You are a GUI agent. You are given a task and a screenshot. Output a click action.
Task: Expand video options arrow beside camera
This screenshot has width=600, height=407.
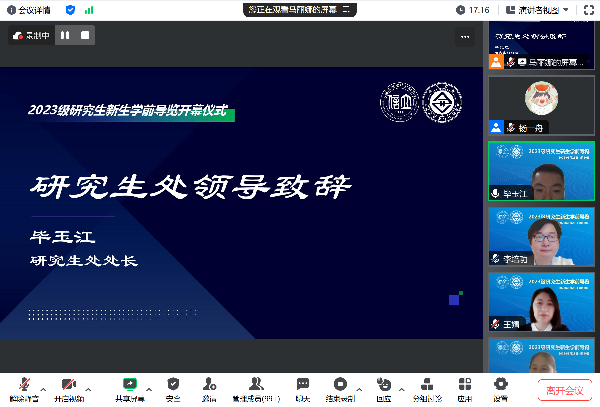click(x=89, y=388)
